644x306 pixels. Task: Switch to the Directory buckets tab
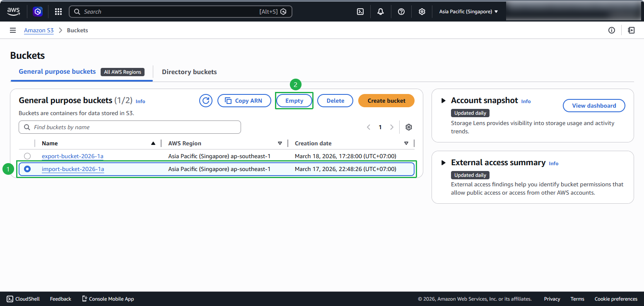(189, 72)
